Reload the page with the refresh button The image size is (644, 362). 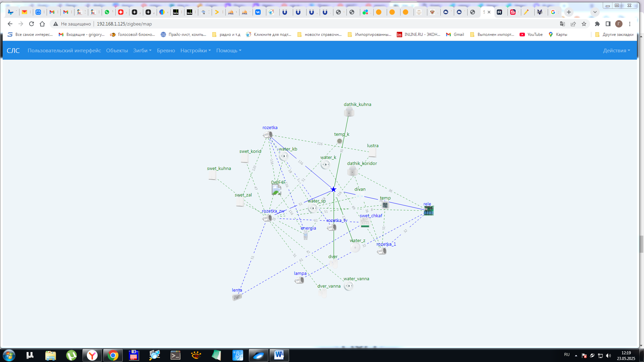32,24
